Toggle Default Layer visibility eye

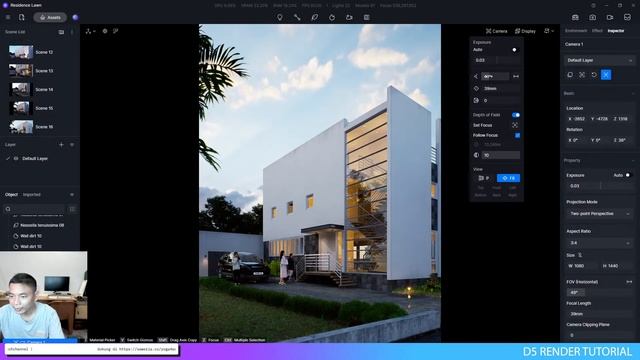[x=16, y=158]
